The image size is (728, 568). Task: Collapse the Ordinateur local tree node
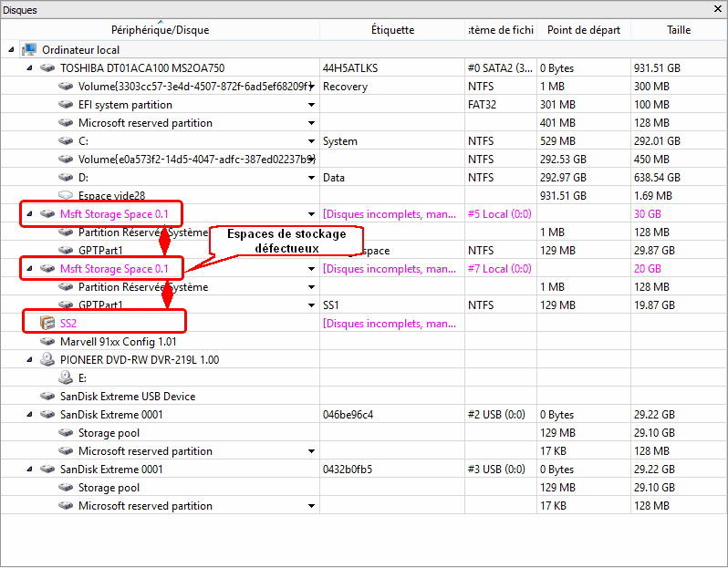pyautogui.click(x=11, y=49)
